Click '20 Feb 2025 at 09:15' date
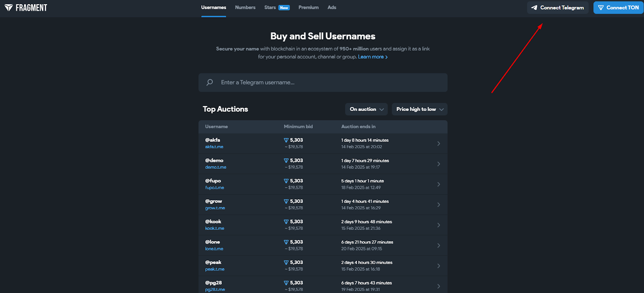This screenshot has height=293, width=644. click(x=362, y=249)
